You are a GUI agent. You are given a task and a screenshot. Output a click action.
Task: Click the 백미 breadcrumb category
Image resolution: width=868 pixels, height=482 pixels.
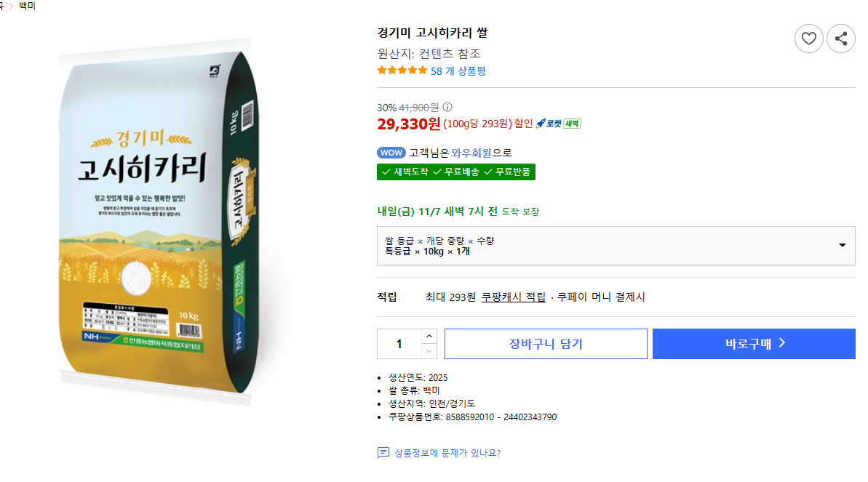(x=27, y=6)
